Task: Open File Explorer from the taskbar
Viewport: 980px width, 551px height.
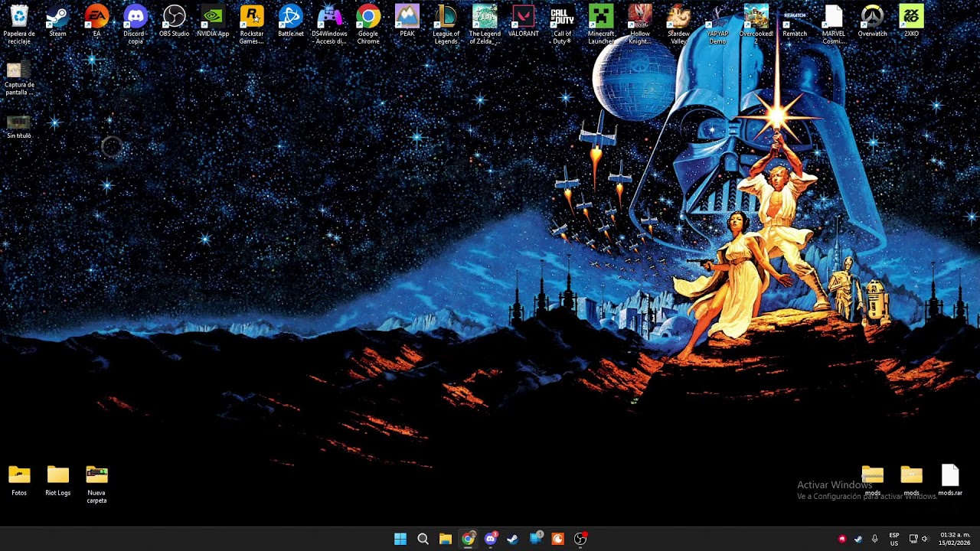Action: point(445,539)
